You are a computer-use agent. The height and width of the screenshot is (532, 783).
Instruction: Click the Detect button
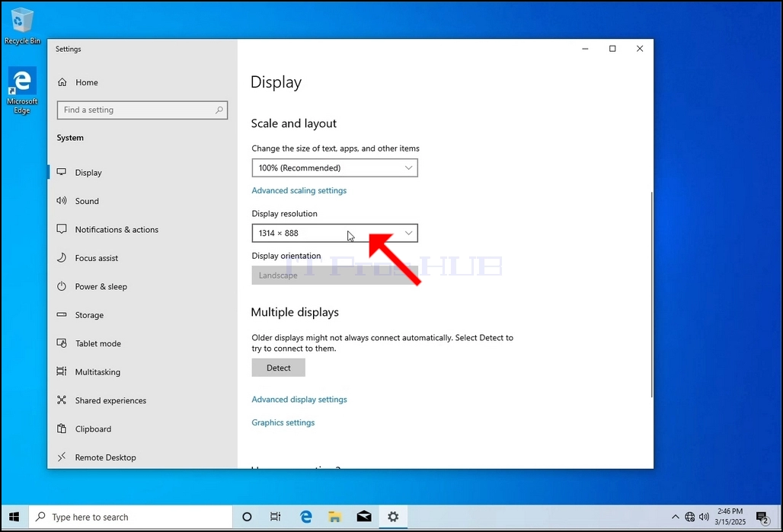(x=278, y=368)
